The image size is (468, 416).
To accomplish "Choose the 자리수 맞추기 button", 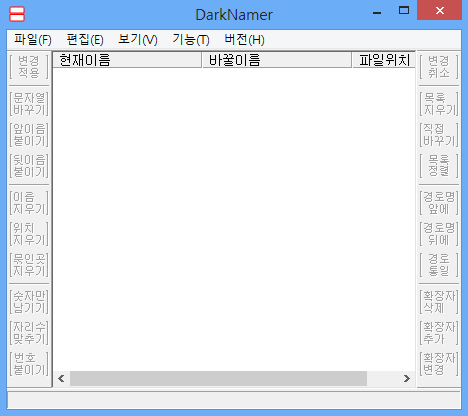I will [x=29, y=333].
